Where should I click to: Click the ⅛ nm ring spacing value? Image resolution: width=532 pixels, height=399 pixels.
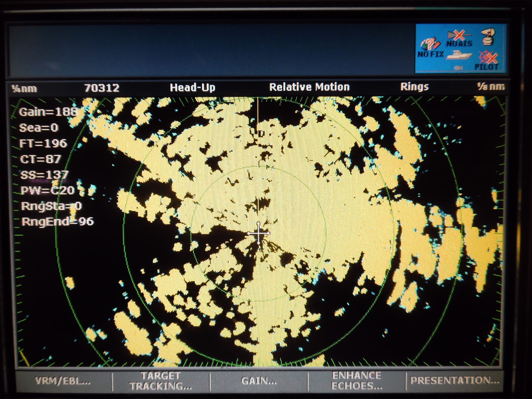click(490, 86)
